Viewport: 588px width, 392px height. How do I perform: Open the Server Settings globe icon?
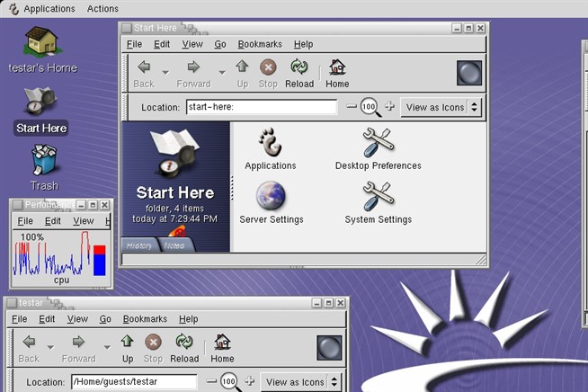[x=271, y=195]
